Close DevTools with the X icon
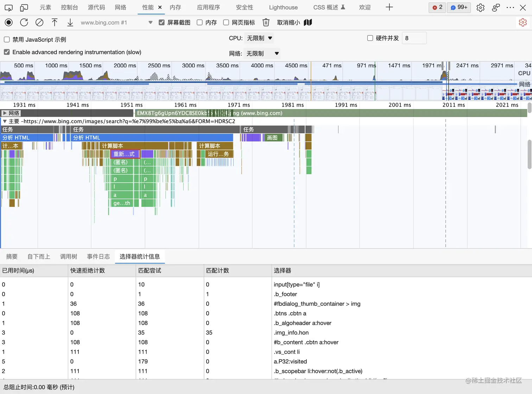 point(523,7)
